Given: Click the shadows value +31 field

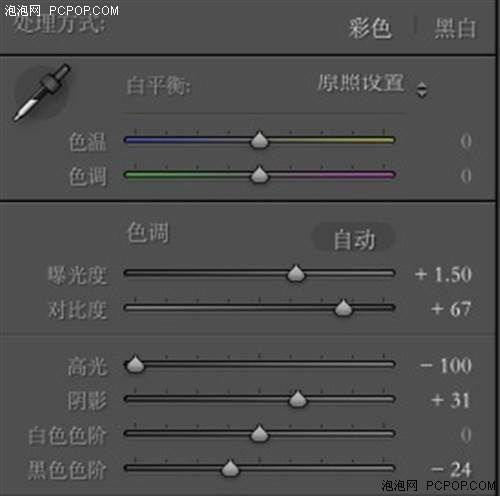Looking at the screenshot, I should click(451, 400).
